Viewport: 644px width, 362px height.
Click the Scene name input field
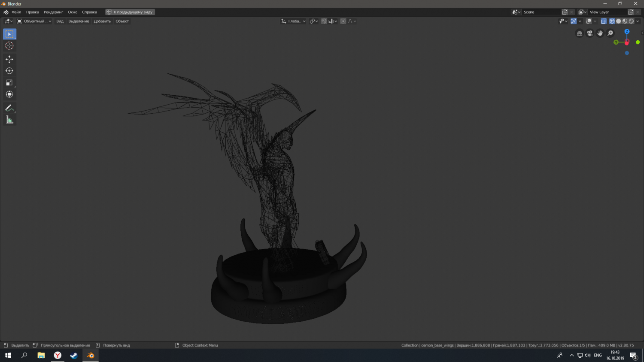541,12
